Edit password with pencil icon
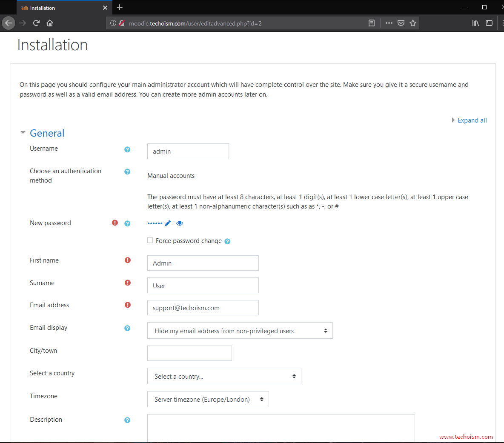 click(x=168, y=223)
